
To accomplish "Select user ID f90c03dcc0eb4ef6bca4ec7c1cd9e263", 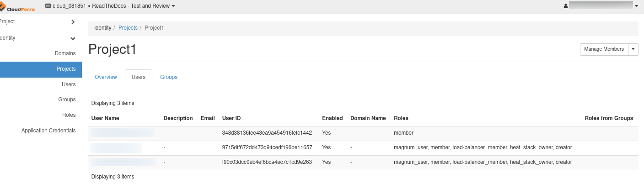I will [267, 162].
